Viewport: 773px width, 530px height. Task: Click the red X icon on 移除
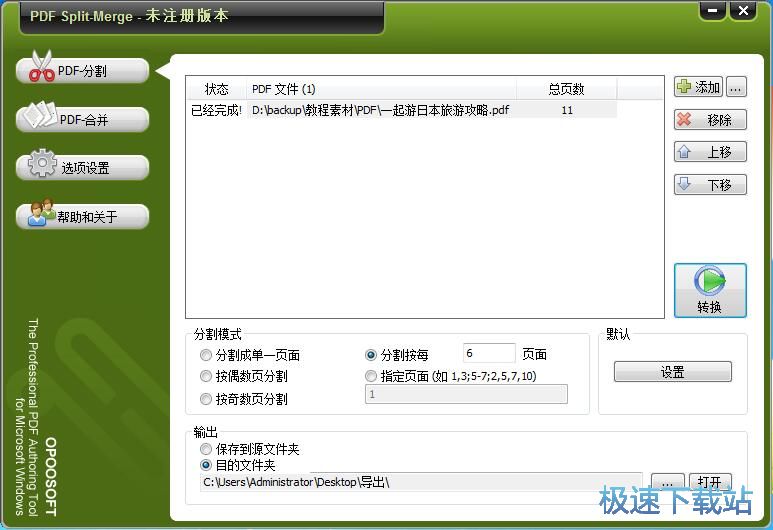pyautogui.click(x=684, y=119)
